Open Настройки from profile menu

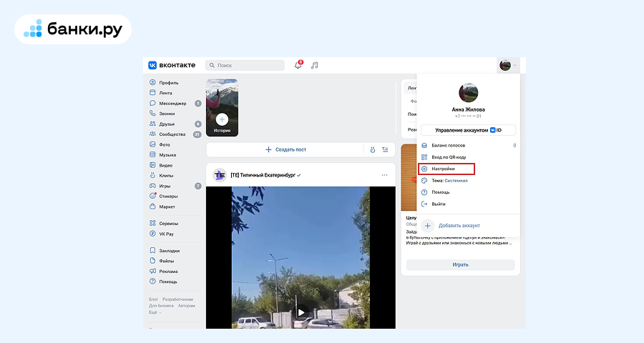[x=447, y=169]
